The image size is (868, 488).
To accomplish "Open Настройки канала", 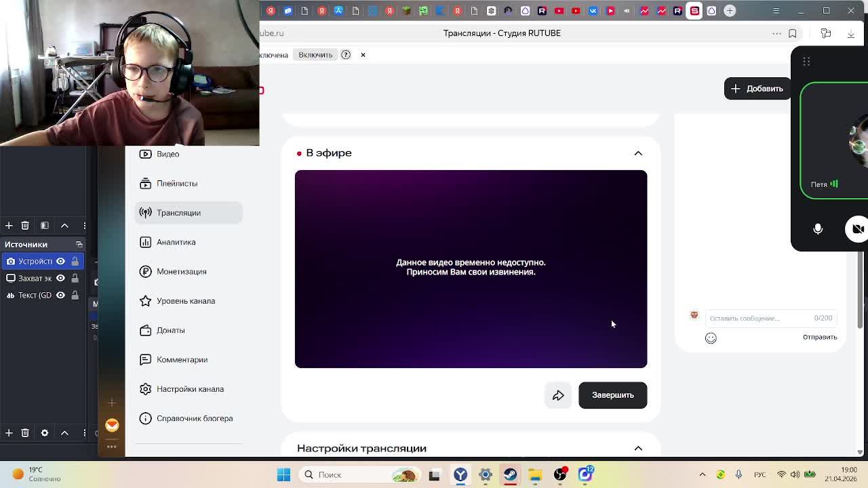I will point(189,389).
